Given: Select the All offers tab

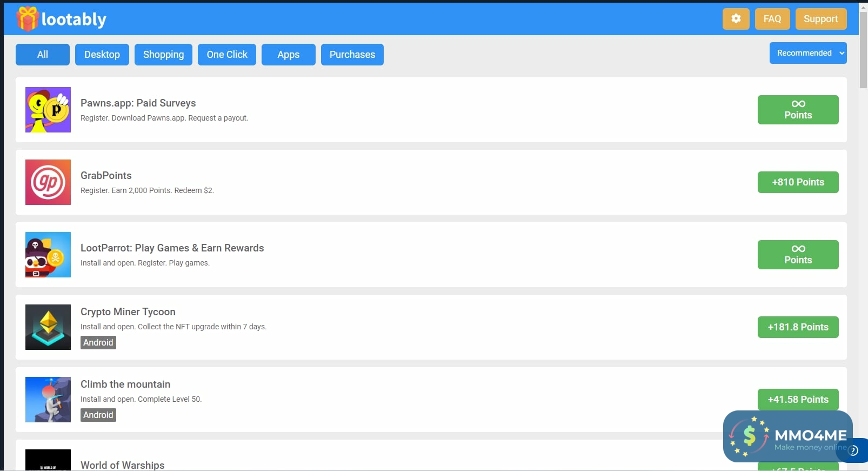Looking at the screenshot, I should point(43,55).
